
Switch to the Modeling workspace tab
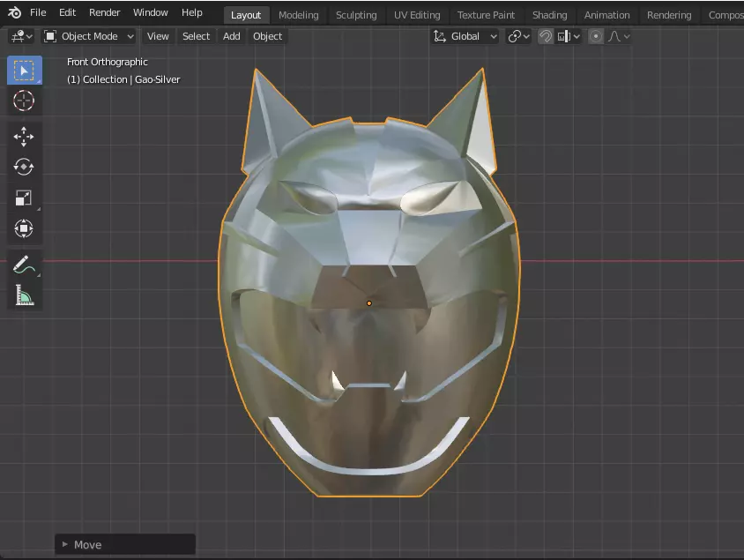299,15
